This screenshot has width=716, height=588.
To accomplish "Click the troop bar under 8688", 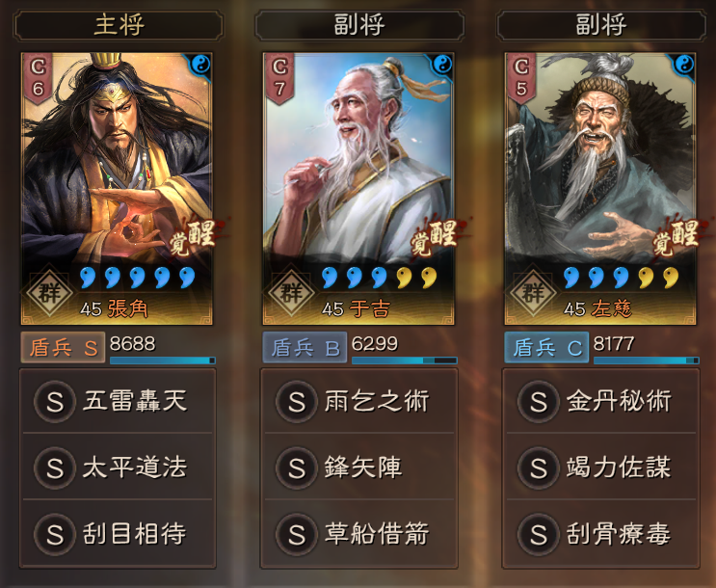I will [x=163, y=361].
